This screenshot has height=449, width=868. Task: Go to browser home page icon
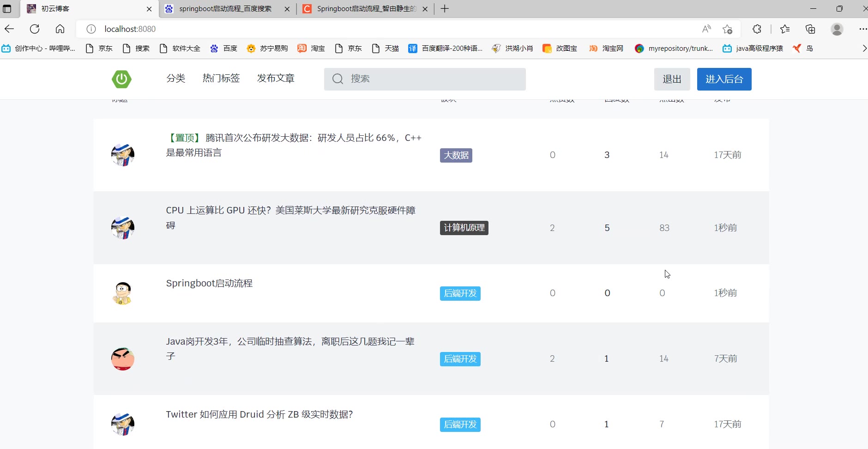point(60,29)
